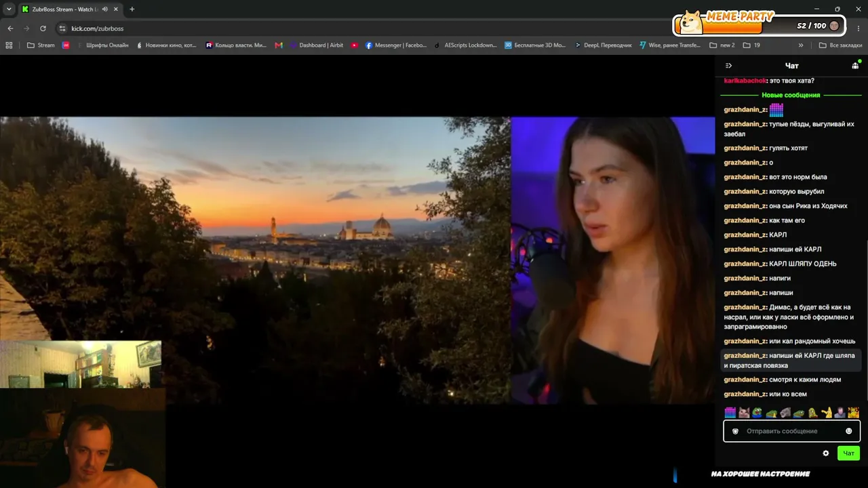Screen dimensions: 868x488
Task: Select the message 'вот это норм была'
Action: 798,177
